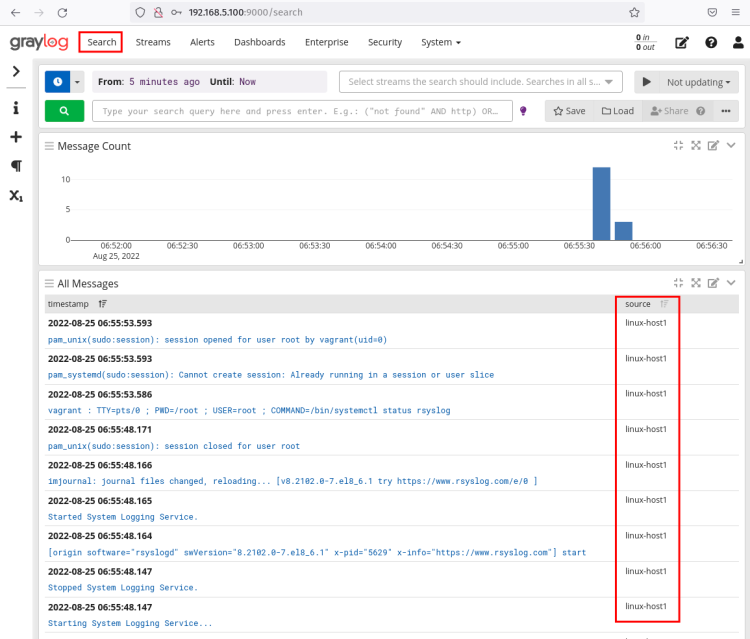Open message "Started System Logging Service."
The image size is (750, 639).
click(122, 517)
